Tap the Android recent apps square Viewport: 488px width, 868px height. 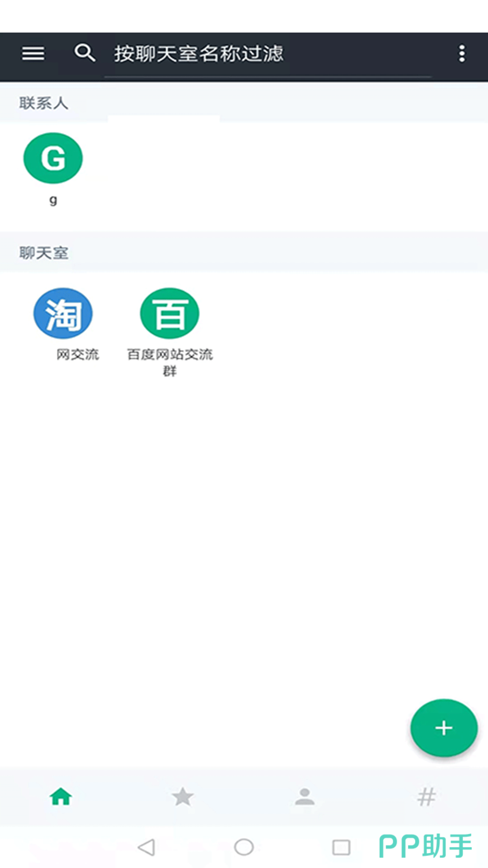click(x=341, y=847)
